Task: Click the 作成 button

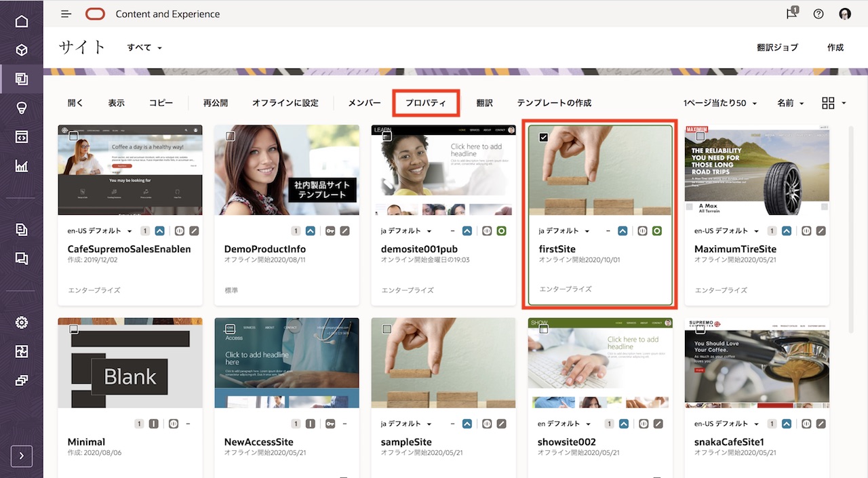Action: coord(835,47)
